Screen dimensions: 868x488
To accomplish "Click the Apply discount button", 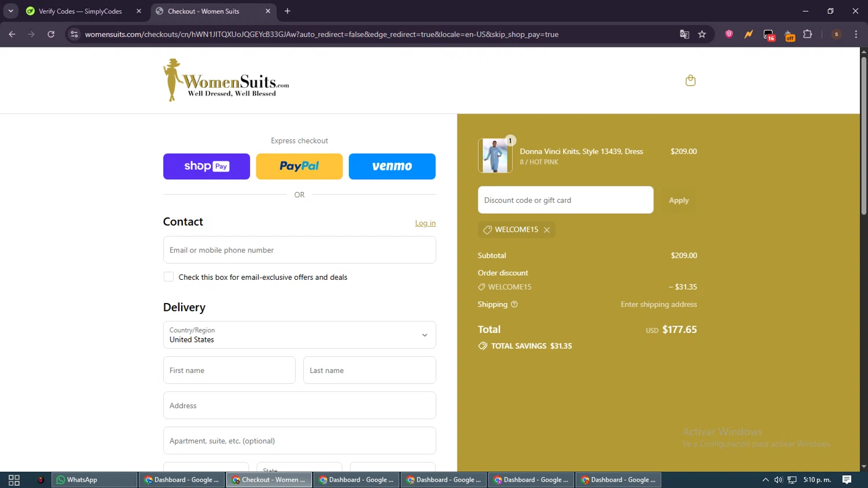I will (679, 200).
